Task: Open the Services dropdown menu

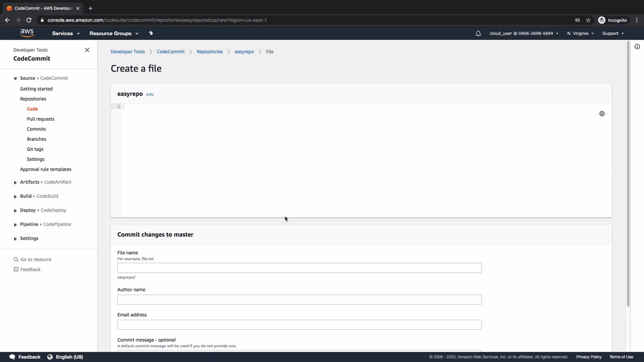Action: 66,33
